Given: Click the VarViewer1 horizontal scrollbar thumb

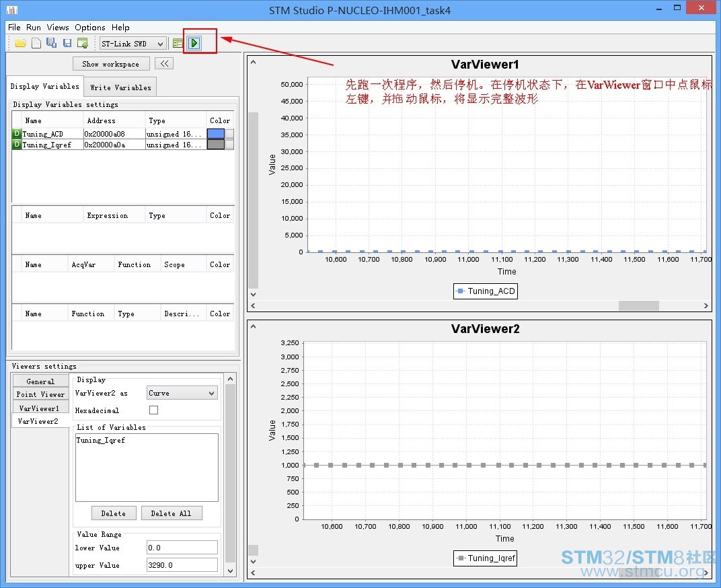Looking at the screenshot, I should tap(639, 305).
